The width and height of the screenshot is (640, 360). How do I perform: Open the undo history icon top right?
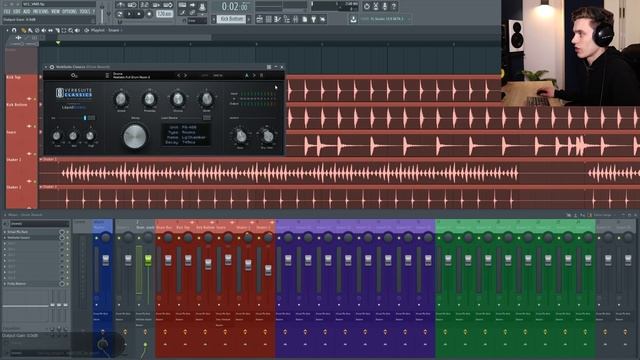[367, 6]
